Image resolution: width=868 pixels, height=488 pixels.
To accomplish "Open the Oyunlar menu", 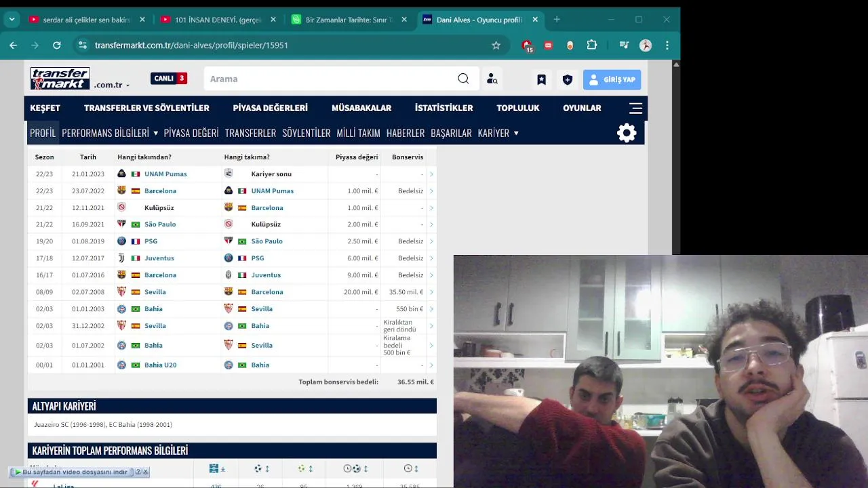I will [582, 108].
